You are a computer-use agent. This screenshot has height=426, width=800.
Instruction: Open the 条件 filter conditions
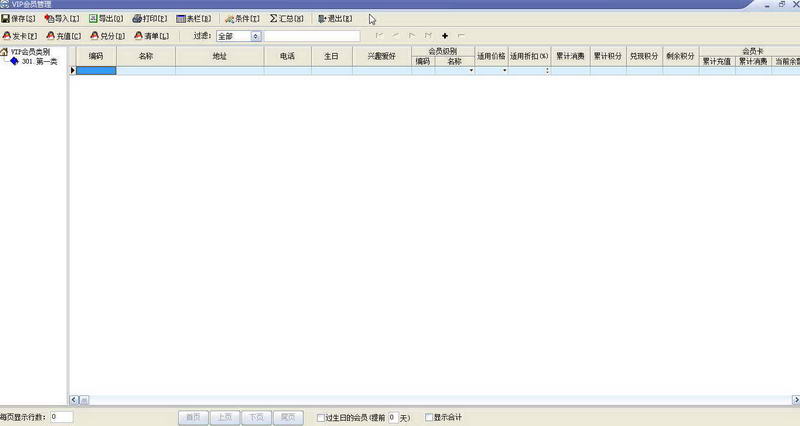click(x=242, y=19)
